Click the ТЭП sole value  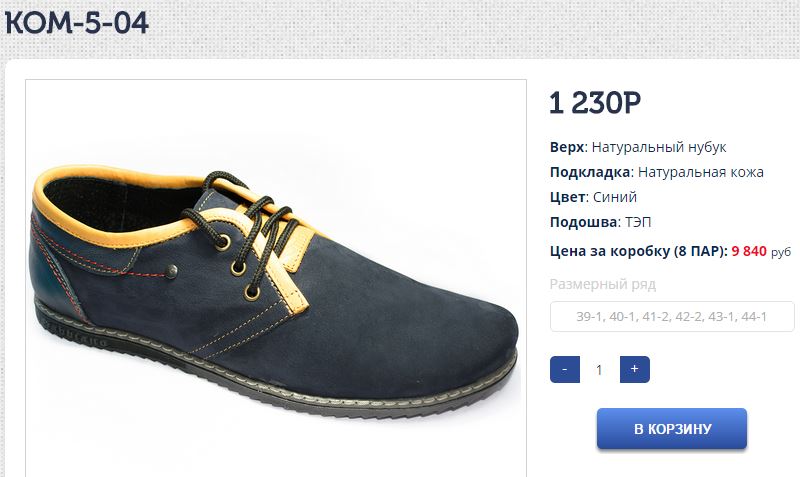(x=638, y=222)
